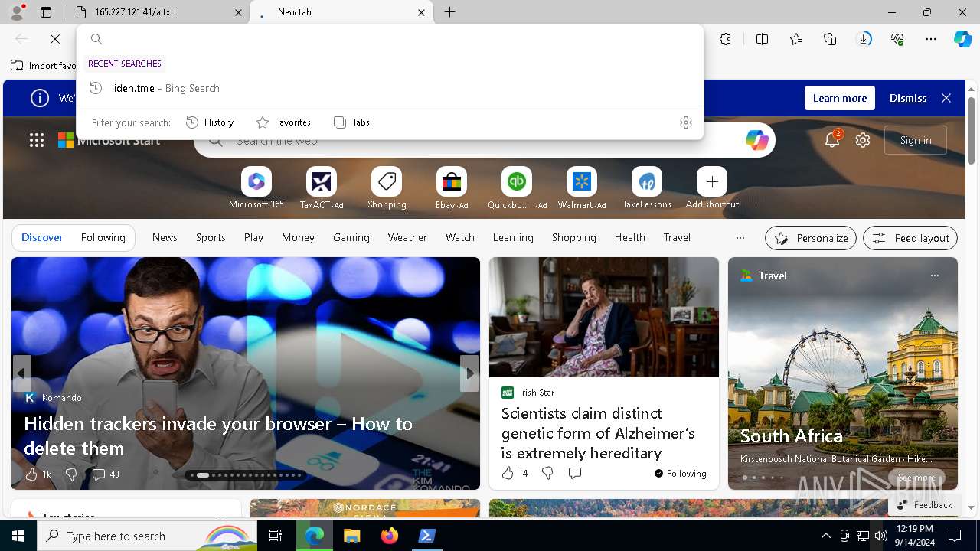
Task: Open the TaxACT shortcut tile
Action: coord(322,182)
